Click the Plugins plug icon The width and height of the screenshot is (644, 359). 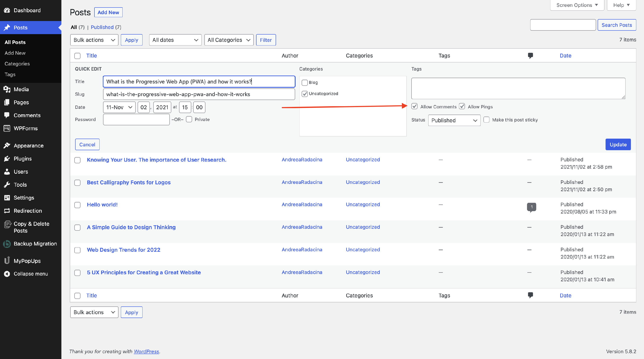coord(7,159)
